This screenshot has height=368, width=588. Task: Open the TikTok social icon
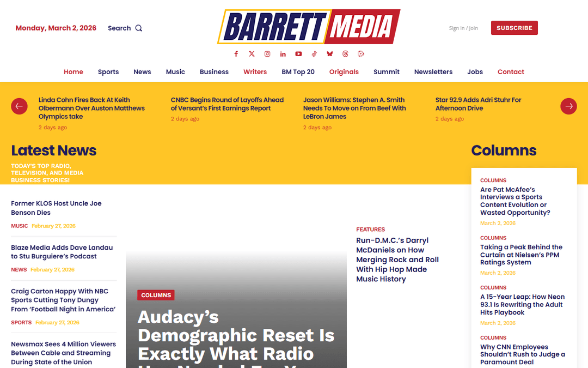click(314, 54)
